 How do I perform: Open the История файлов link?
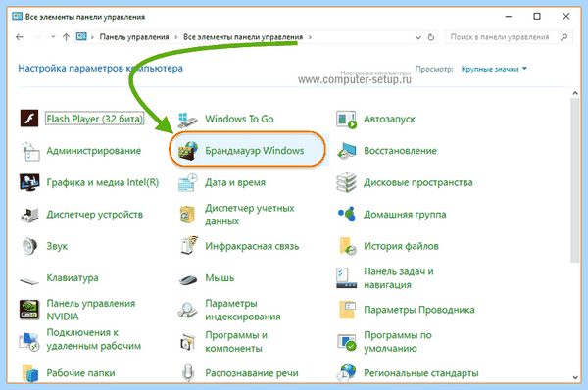pyautogui.click(x=401, y=246)
